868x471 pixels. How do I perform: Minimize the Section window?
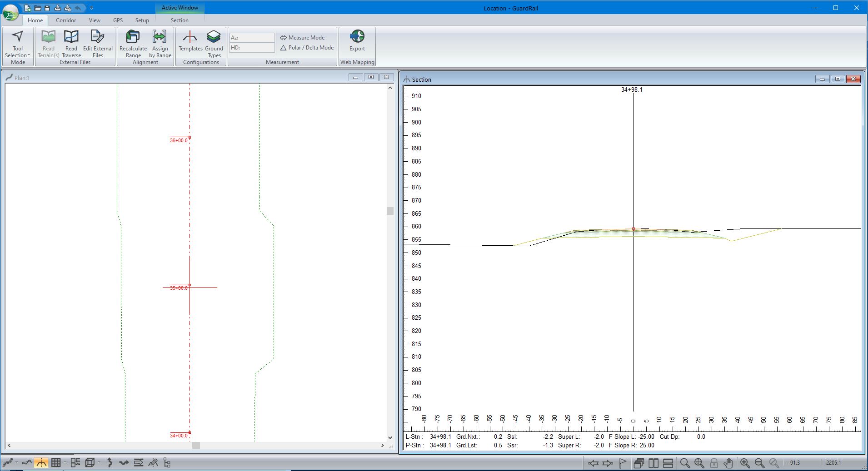pos(822,79)
